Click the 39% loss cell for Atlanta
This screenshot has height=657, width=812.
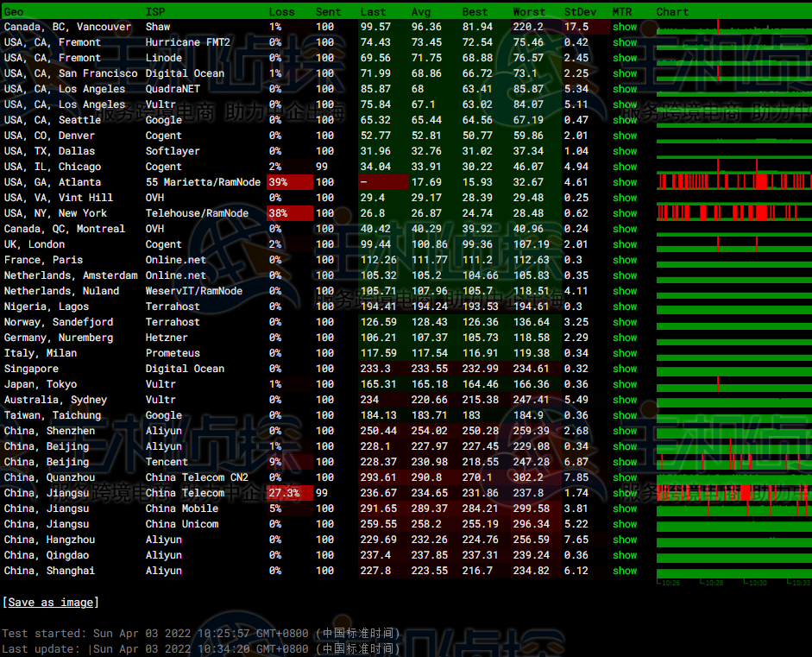click(x=290, y=182)
